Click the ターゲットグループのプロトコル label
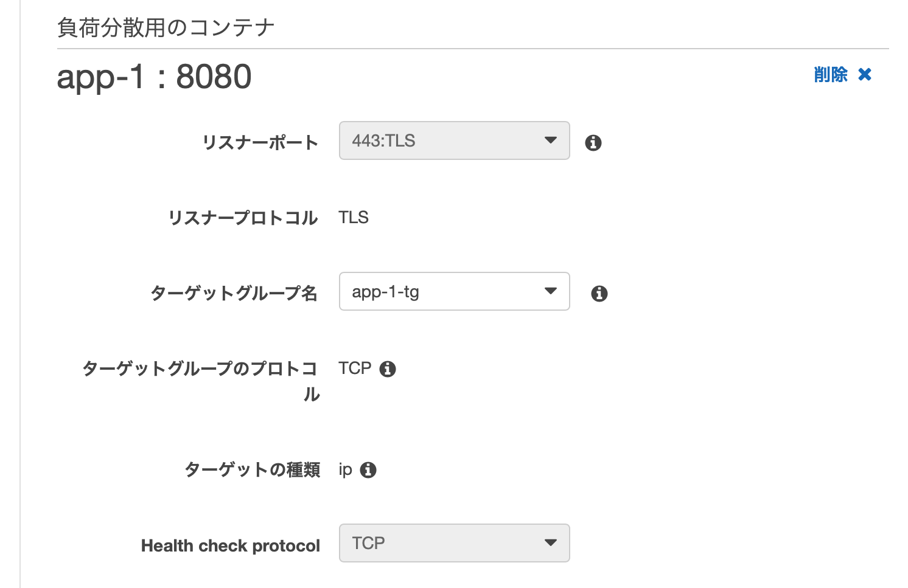This screenshot has width=908, height=588. (201, 368)
